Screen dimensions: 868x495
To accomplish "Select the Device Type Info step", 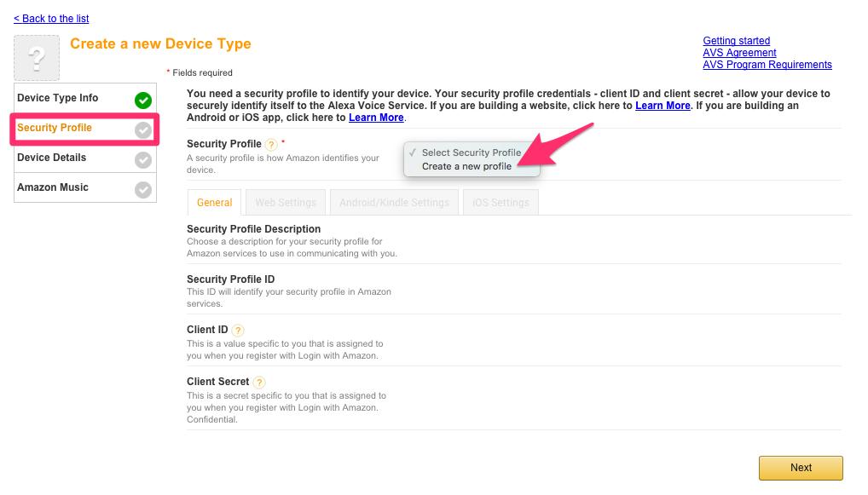I will pos(85,98).
